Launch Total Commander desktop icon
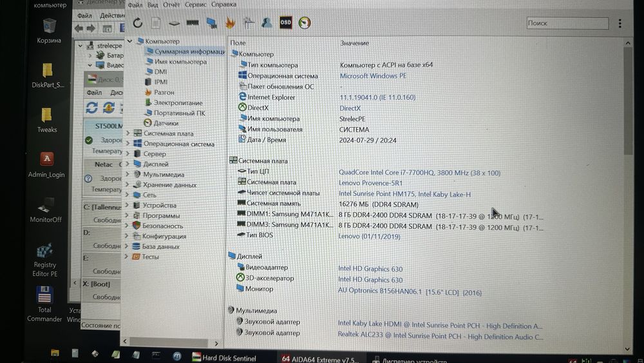This screenshot has height=363, width=644. [44, 304]
